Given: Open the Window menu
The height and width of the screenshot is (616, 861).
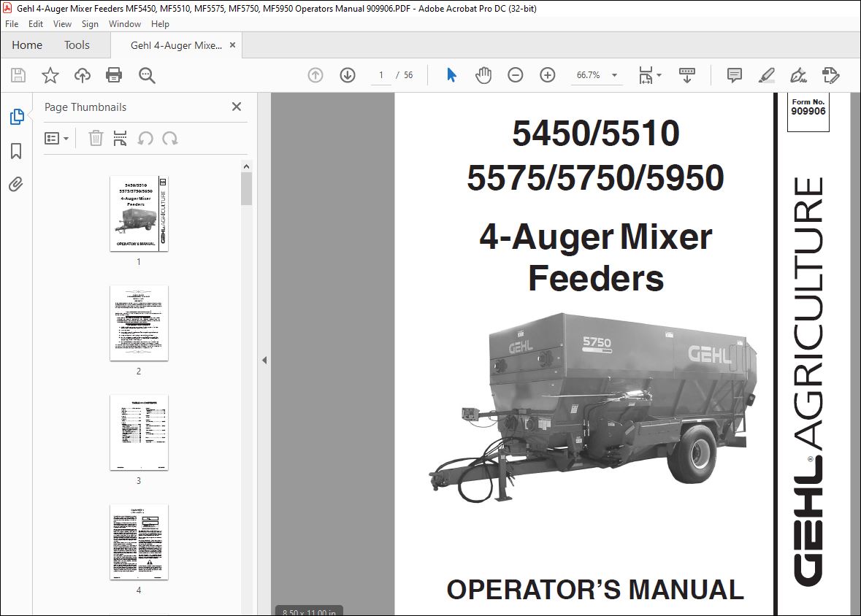Looking at the screenshot, I should [125, 24].
